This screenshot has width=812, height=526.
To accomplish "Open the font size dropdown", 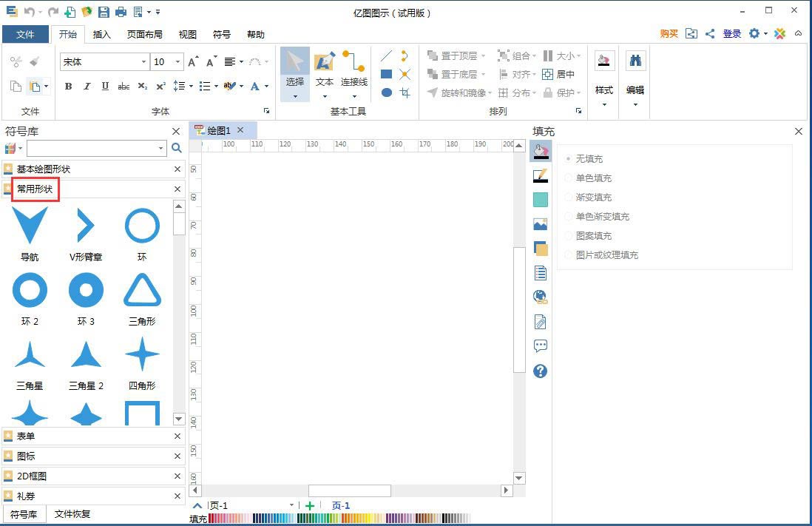I will coord(177,62).
